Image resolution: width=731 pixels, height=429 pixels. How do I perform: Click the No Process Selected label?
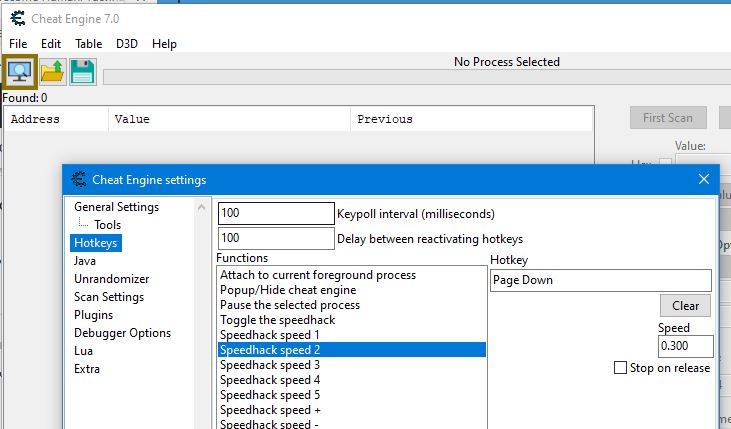507,62
